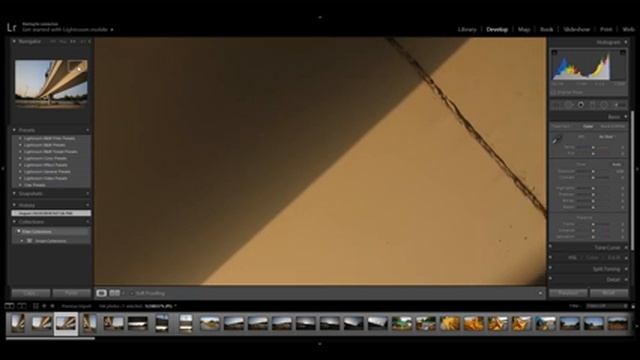Click the Lr application logo
The width and height of the screenshot is (640, 360).
[x=11, y=27]
